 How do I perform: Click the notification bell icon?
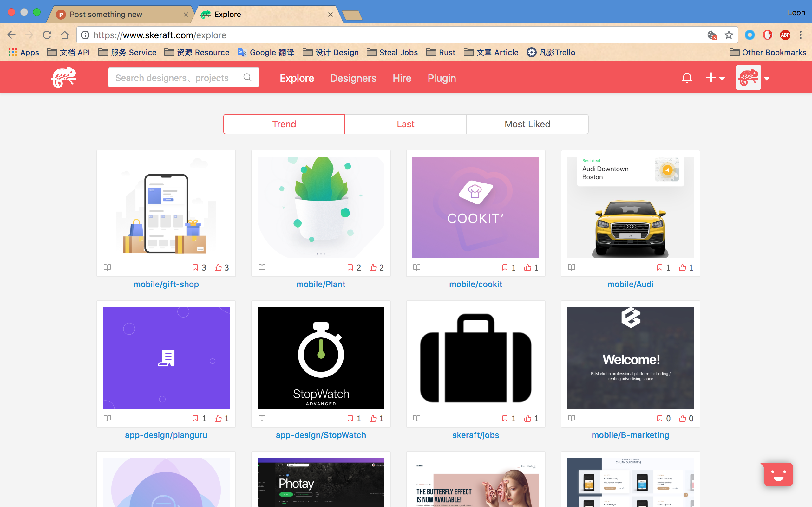686,78
